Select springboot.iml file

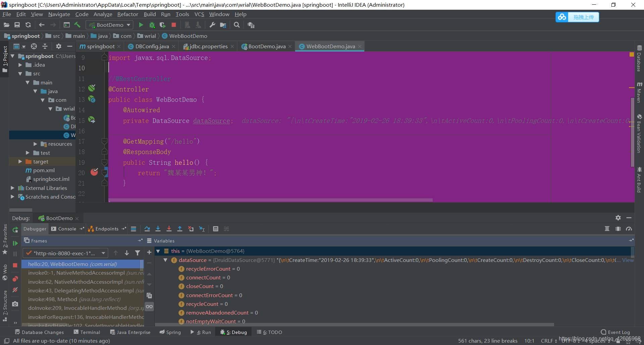coord(51,179)
